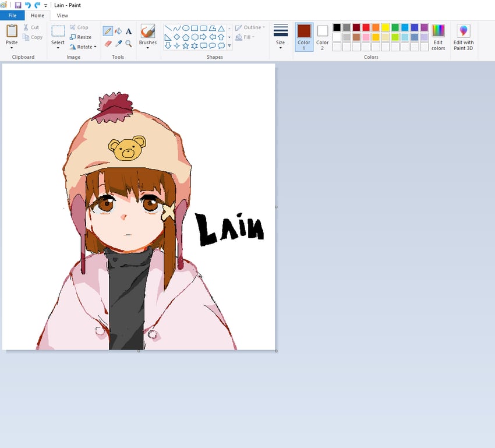Click the Paste clipboard icon
The image size is (495, 448).
pos(12,31)
